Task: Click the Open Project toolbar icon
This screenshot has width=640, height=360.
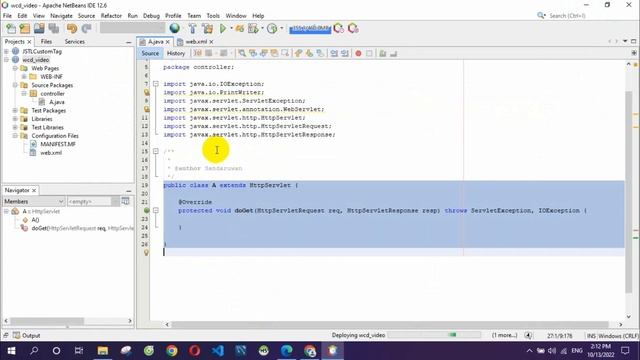Action: pyautogui.click(x=39, y=29)
